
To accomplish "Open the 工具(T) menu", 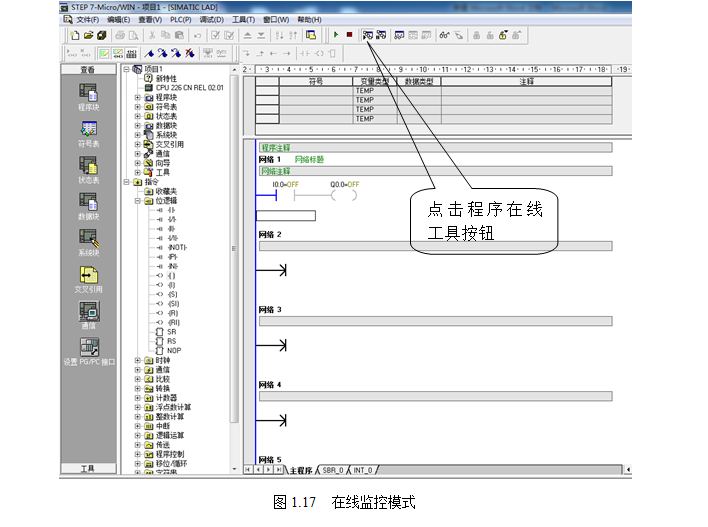I will point(243,20).
